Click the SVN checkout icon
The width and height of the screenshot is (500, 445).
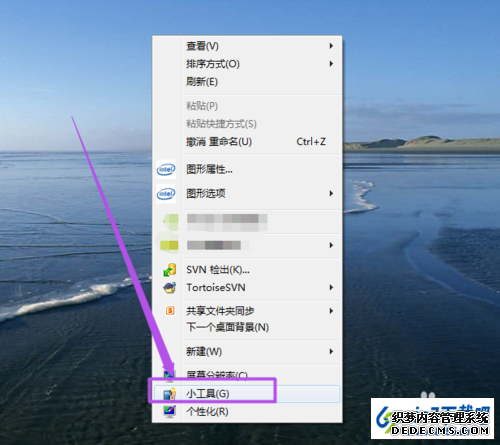click(170, 270)
